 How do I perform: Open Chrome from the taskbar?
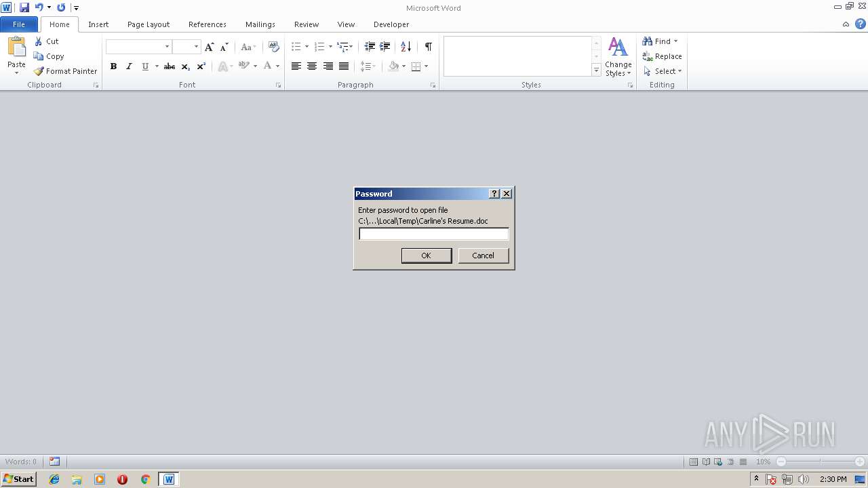tap(145, 479)
